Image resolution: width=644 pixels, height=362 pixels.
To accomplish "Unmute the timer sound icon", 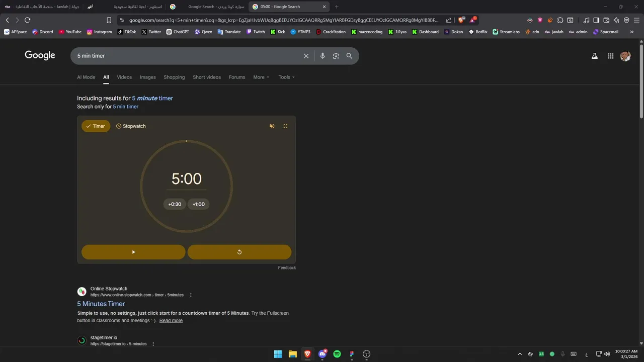I will [x=272, y=126].
